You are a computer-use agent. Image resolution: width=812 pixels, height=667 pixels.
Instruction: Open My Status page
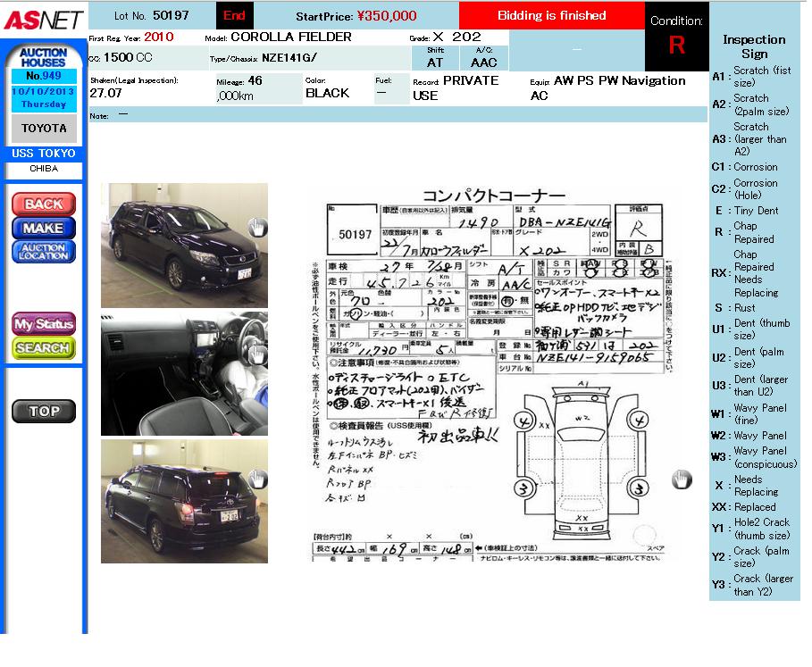[43, 323]
